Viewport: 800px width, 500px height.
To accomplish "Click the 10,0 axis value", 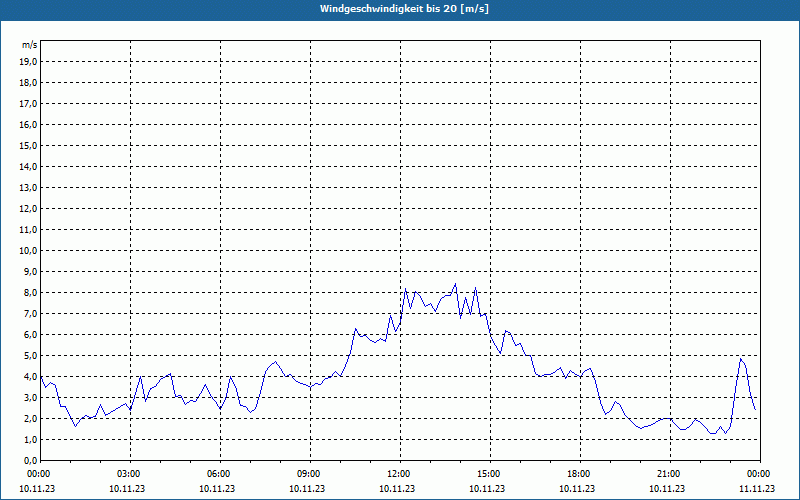I will [28, 251].
